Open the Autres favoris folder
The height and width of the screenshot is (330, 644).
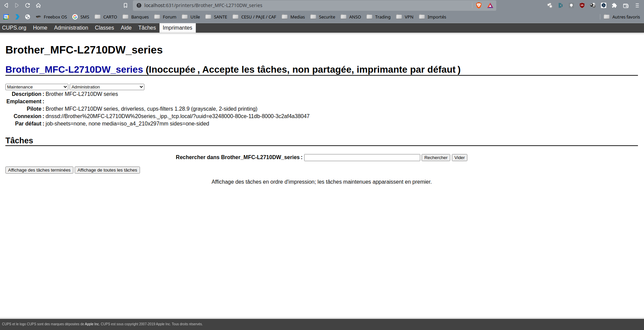coord(622,17)
